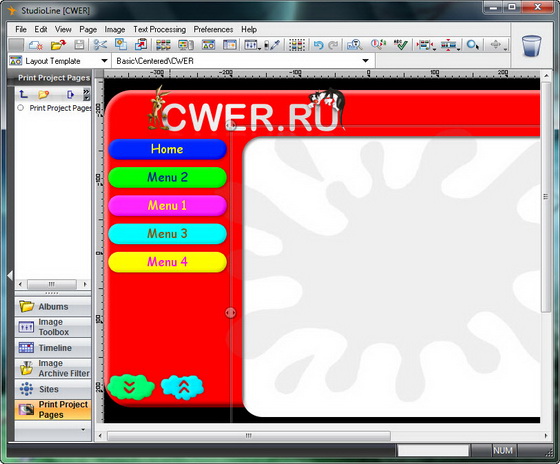This screenshot has height=464, width=560.
Task: Click the green Menu 2 button on canvas
Action: pyautogui.click(x=168, y=177)
